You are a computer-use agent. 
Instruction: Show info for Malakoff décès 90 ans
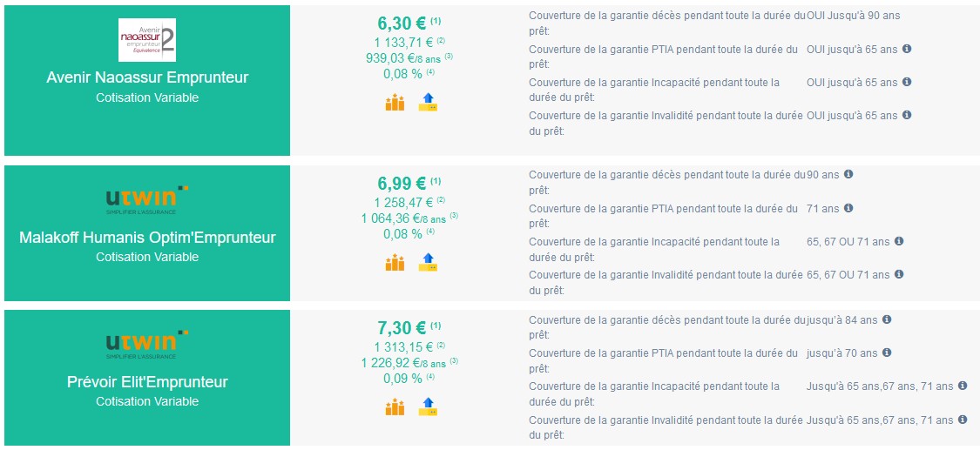848,174
